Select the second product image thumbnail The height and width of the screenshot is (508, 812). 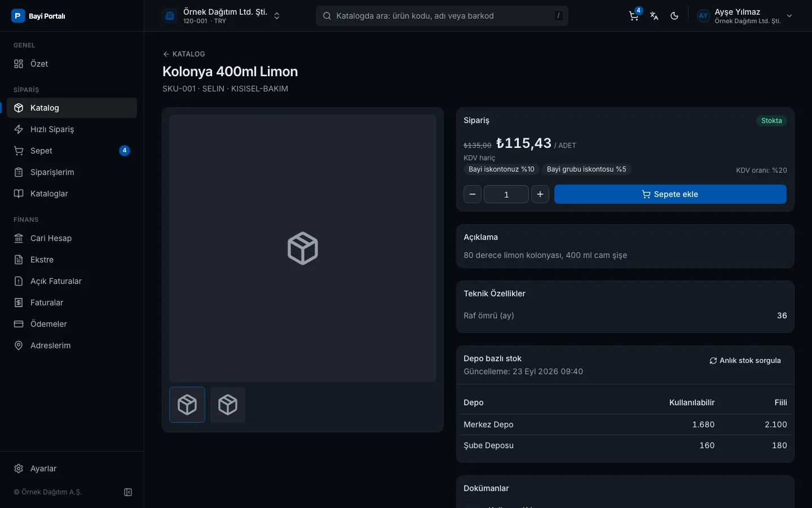pyautogui.click(x=228, y=405)
